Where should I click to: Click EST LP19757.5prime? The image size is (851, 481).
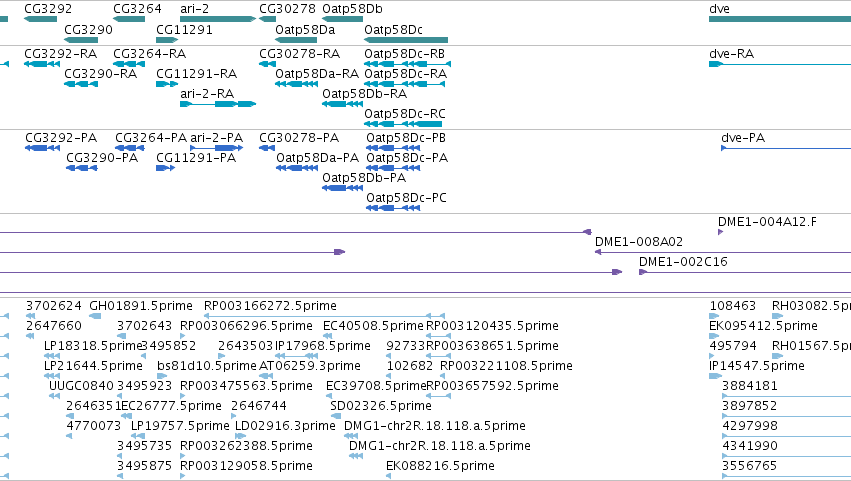pos(180,427)
